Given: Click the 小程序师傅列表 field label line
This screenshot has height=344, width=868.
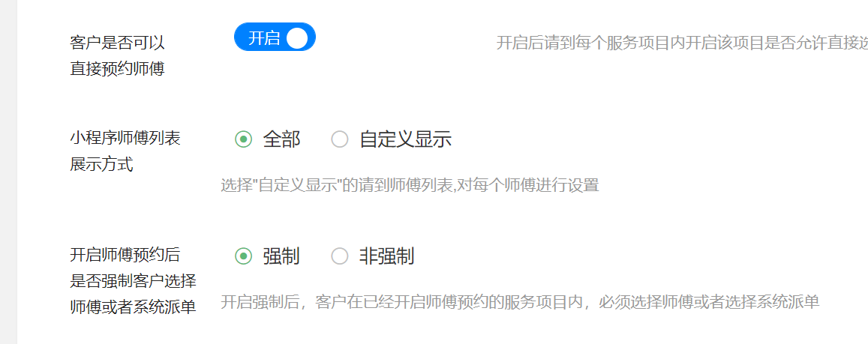Looking at the screenshot, I should tap(125, 138).
